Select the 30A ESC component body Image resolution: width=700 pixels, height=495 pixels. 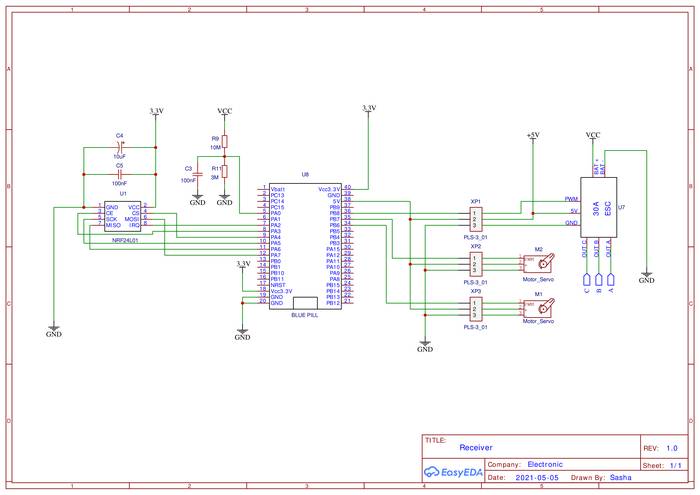click(598, 210)
